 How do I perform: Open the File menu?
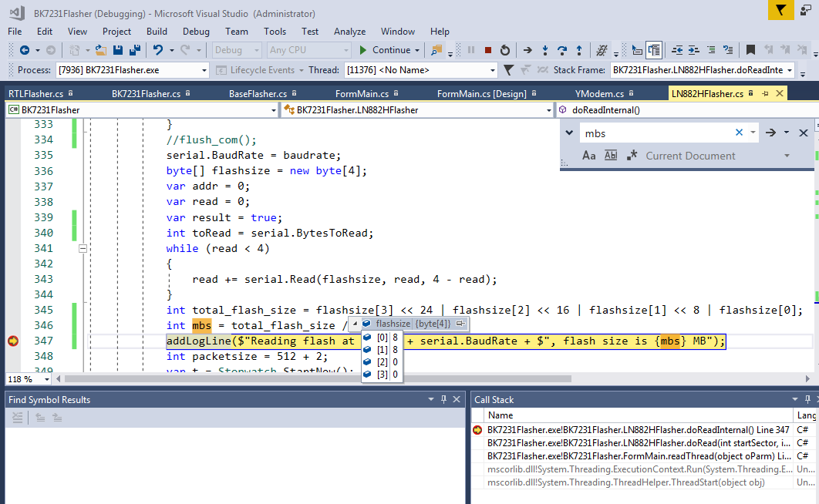(15, 32)
